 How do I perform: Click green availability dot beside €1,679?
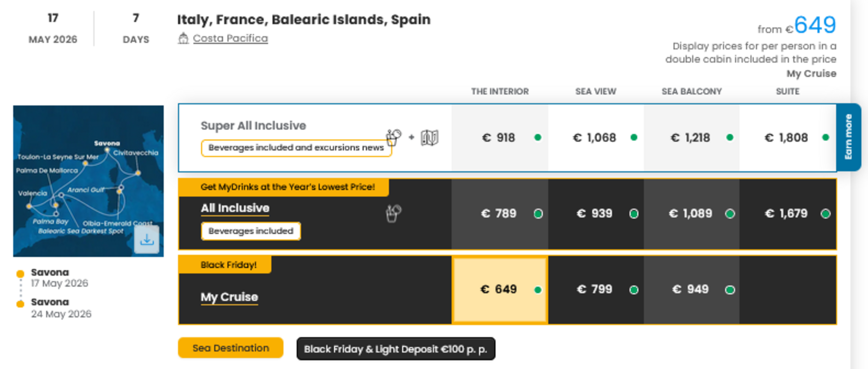[x=826, y=214]
